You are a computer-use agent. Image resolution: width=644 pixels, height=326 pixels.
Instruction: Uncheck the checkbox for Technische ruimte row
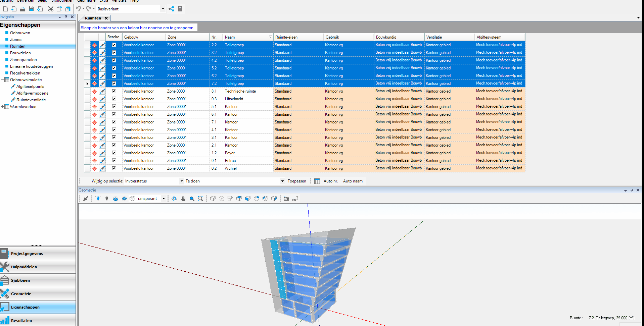(114, 91)
